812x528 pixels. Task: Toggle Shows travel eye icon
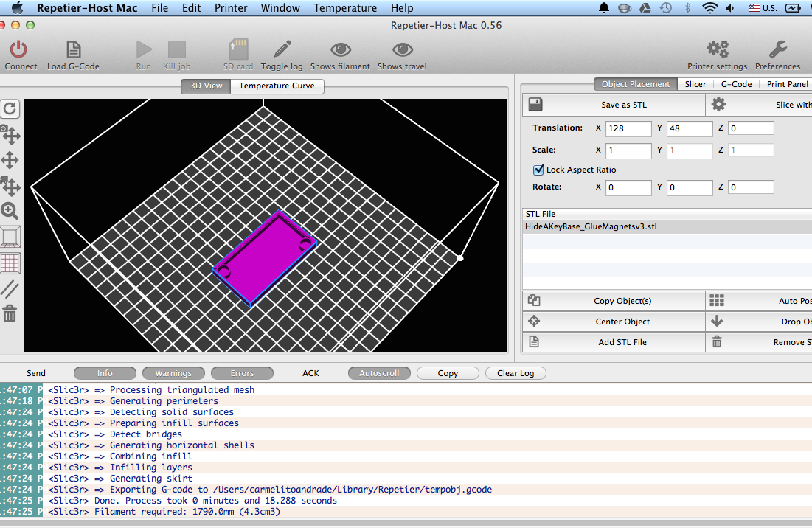403,49
